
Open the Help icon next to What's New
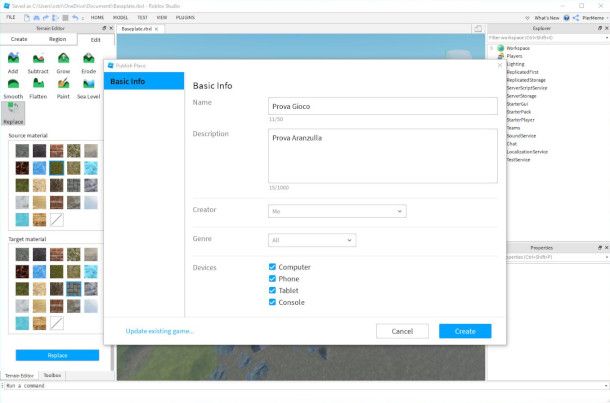click(566, 18)
